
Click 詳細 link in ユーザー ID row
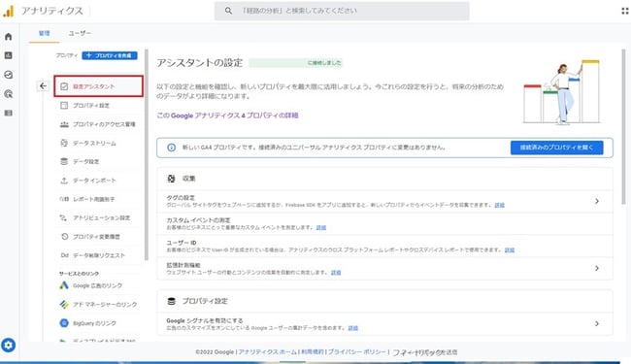click(x=510, y=250)
